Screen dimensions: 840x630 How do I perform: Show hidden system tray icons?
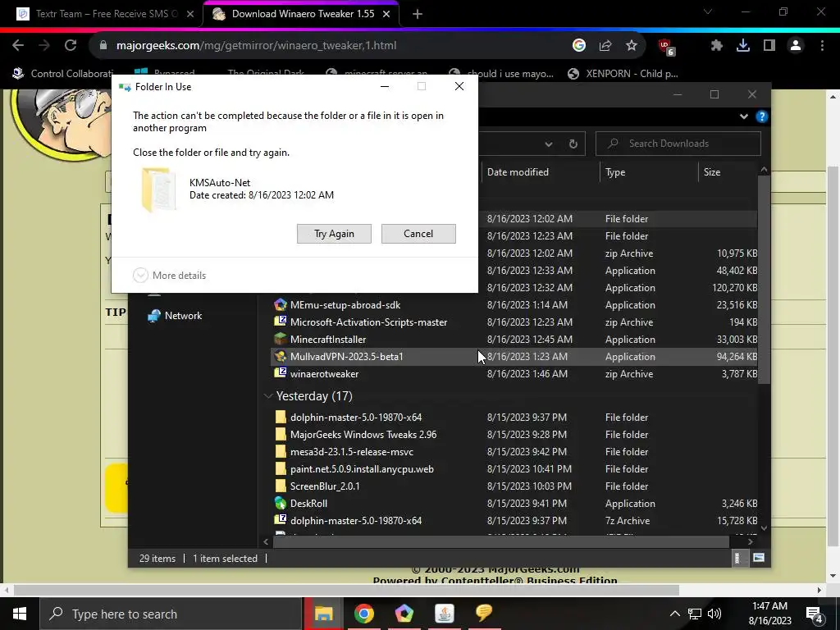675,614
